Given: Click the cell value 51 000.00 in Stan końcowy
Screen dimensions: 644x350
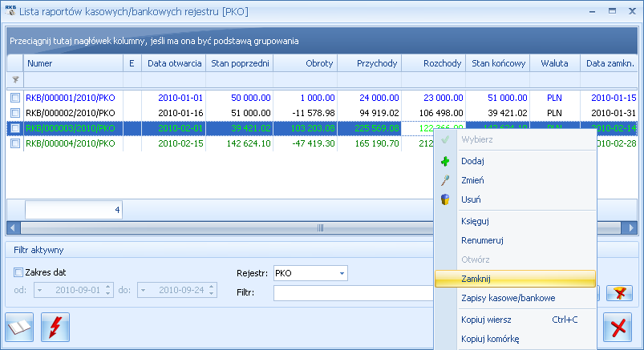Looking at the screenshot, I should (x=507, y=98).
